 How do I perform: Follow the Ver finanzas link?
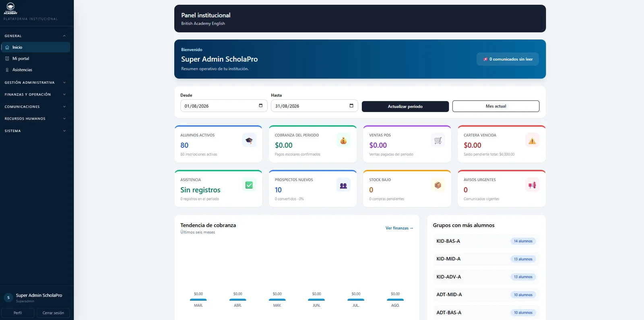coord(399,228)
